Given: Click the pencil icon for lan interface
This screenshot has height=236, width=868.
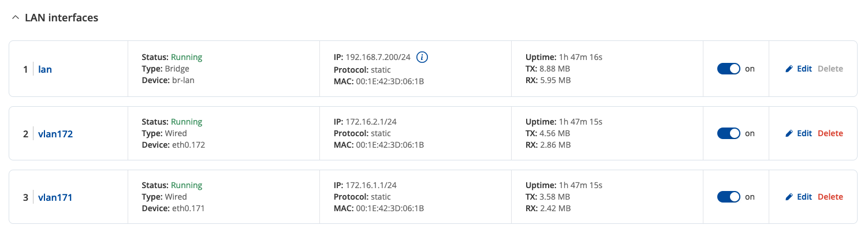Looking at the screenshot, I should click(x=789, y=69).
